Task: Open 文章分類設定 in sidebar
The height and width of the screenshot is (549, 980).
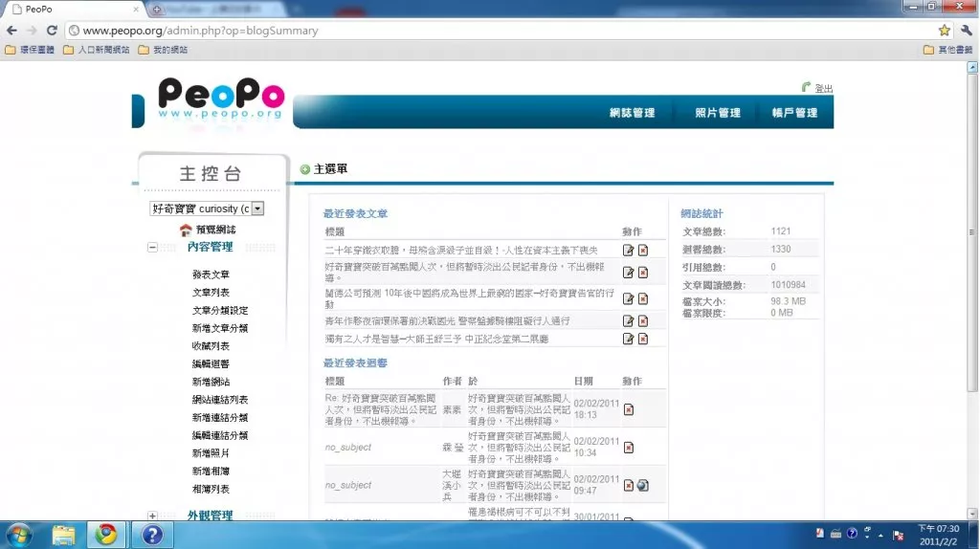Action: pyautogui.click(x=220, y=311)
